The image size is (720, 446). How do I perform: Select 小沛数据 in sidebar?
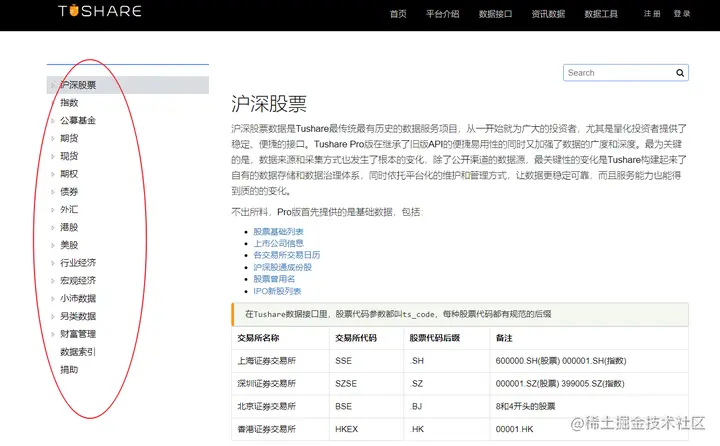tap(78, 299)
